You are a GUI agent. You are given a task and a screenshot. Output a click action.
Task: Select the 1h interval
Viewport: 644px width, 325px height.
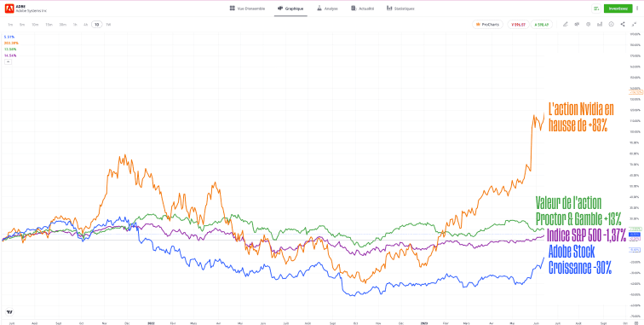(x=75, y=25)
